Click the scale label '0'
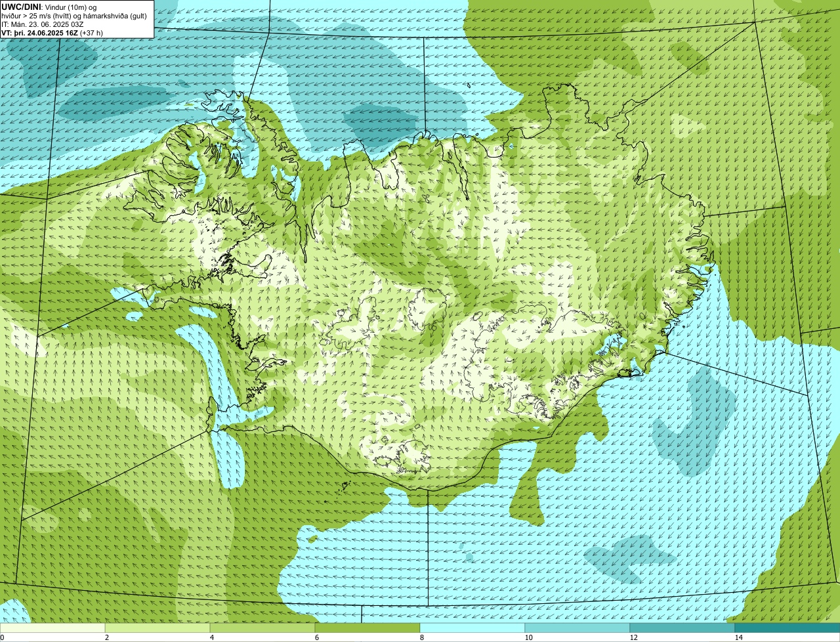The width and height of the screenshot is (840, 642). click(x=2, y=637)
